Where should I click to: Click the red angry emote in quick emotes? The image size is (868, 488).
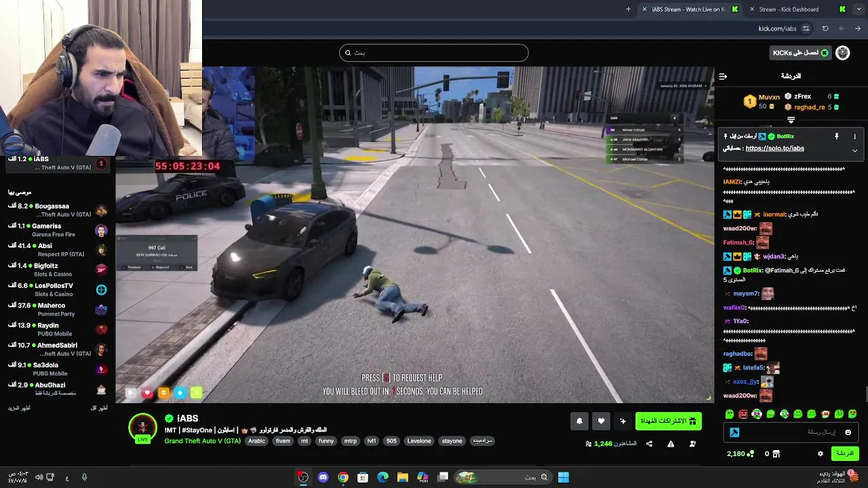pos(743,414)
